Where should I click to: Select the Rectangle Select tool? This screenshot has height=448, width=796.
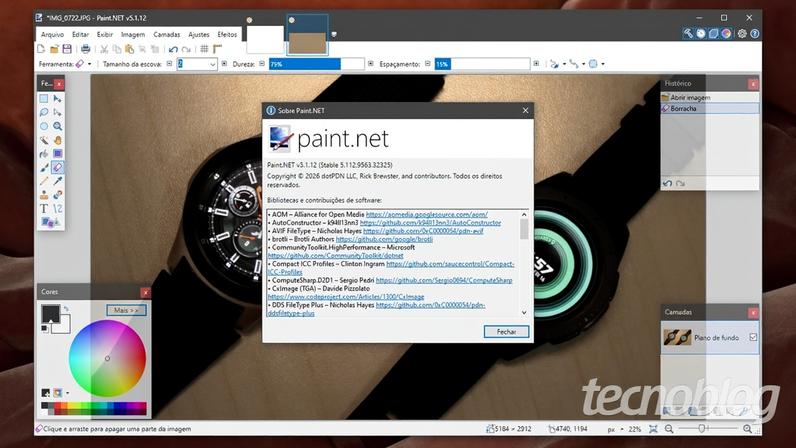click(44, 99)
